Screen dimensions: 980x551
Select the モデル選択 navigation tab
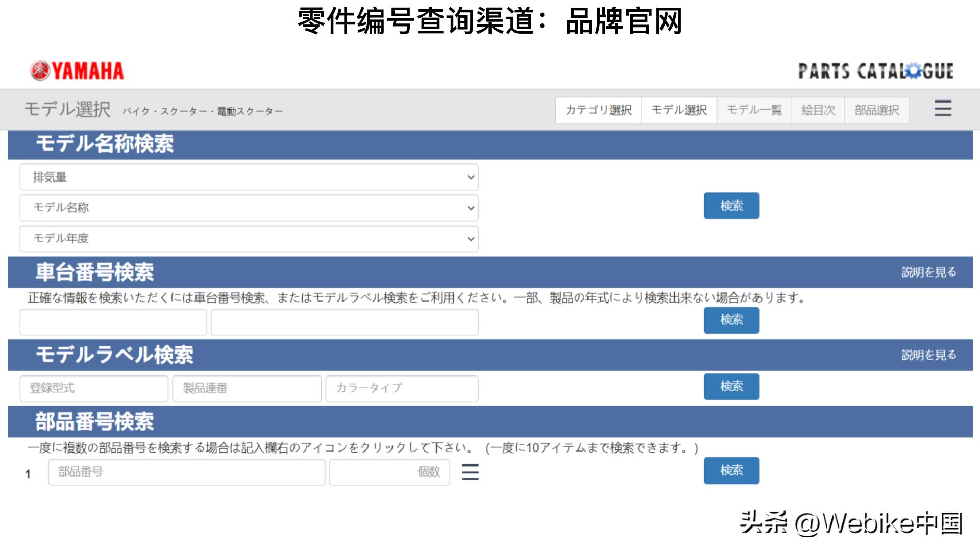pyautogui.click(x=679, y=110)
